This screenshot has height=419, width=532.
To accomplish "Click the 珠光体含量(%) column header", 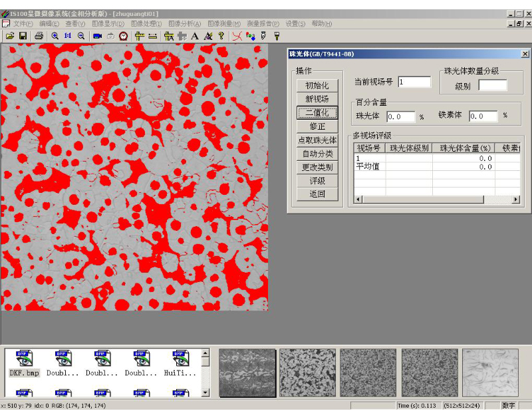I will click(x=464, y=148).
